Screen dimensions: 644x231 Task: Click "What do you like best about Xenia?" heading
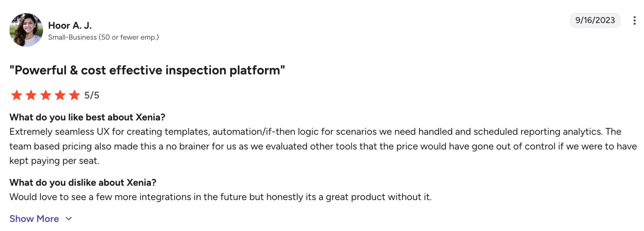87,117
